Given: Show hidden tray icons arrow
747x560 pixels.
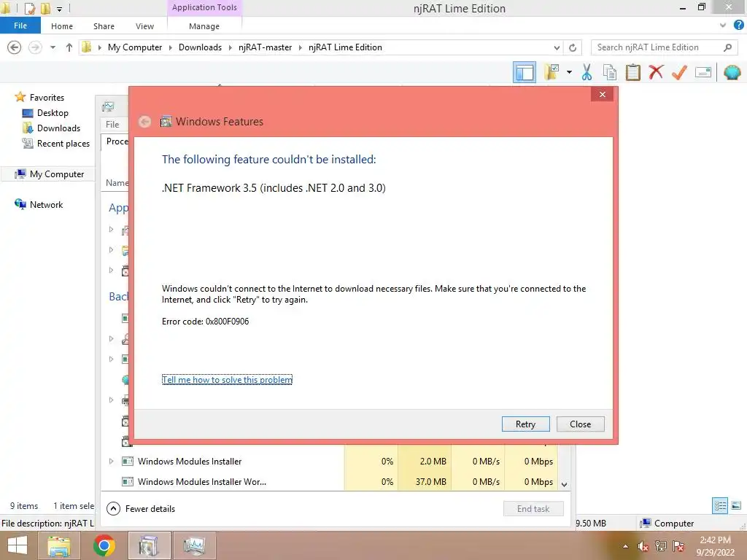Looking at the screenshot, I should [x=625, y=546].
